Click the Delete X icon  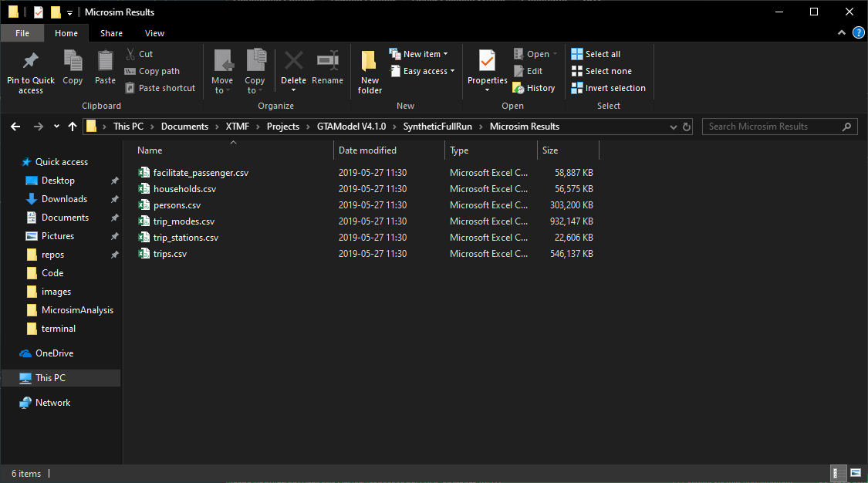point(293,61)
